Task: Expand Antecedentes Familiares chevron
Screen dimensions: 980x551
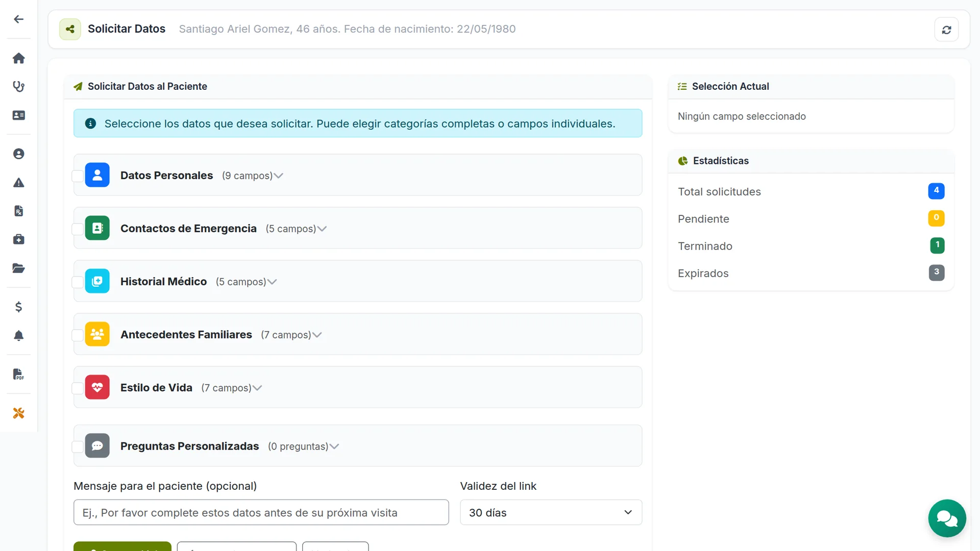Action: click(x=317, y=335)
